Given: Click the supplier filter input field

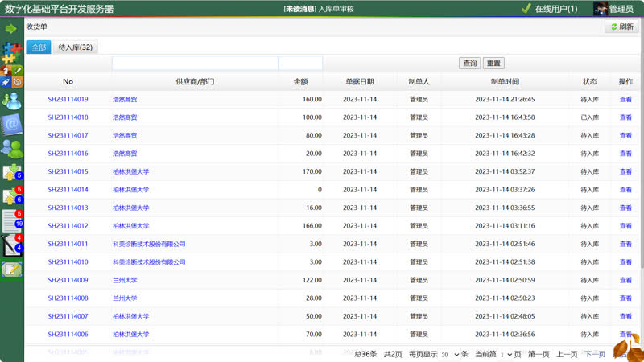Looking at the screenshot, I should 194,64.
